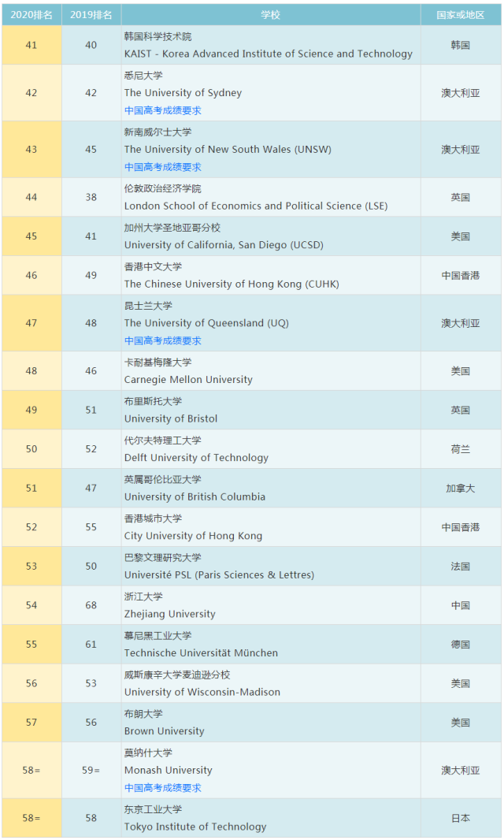Select The University of Queensland (UQ) text
Screen dimensions: 504x840
pos(207,324)
